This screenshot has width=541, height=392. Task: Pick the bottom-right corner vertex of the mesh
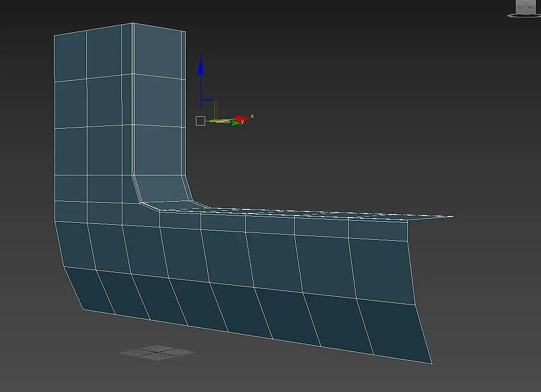(431, 363)
